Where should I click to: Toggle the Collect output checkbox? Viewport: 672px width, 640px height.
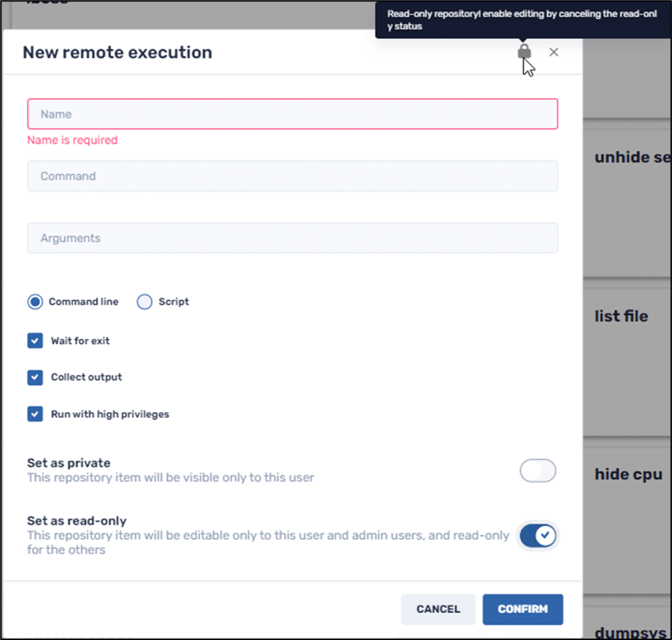36,377
